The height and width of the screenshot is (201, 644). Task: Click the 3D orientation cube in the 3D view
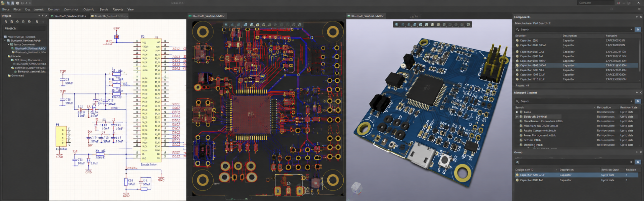coord(357,188)
